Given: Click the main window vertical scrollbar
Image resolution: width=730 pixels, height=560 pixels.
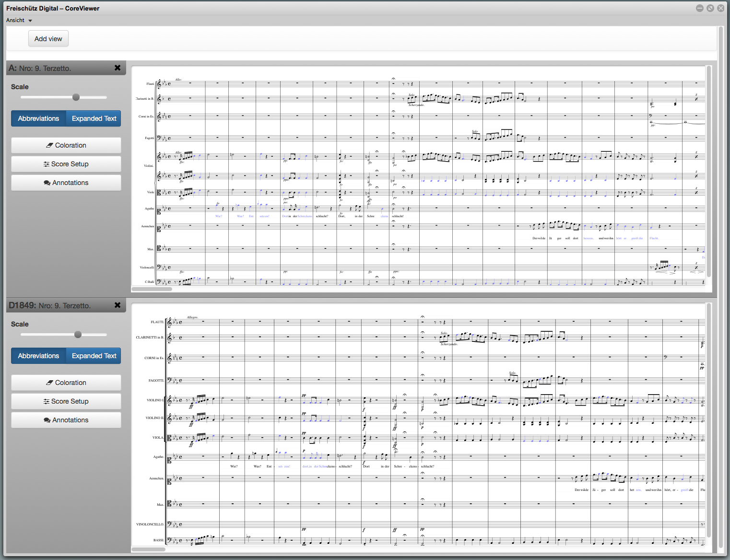Looking at the screenshot, I should point(720,288).
